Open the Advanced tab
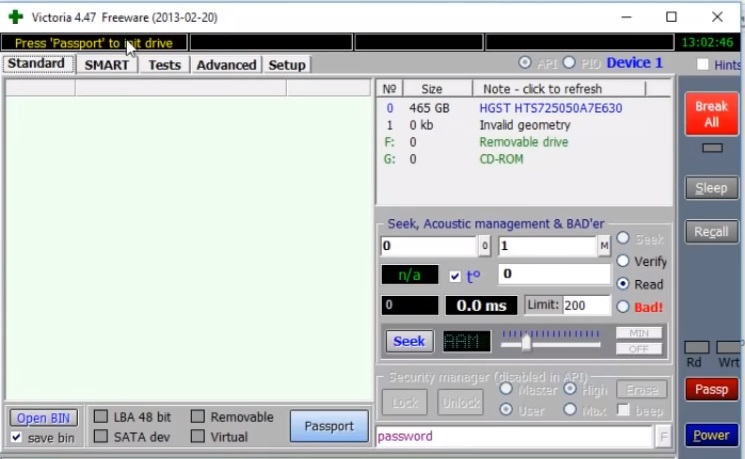The width and height of the screenshot is (745, 459). (x=226, y=65)
